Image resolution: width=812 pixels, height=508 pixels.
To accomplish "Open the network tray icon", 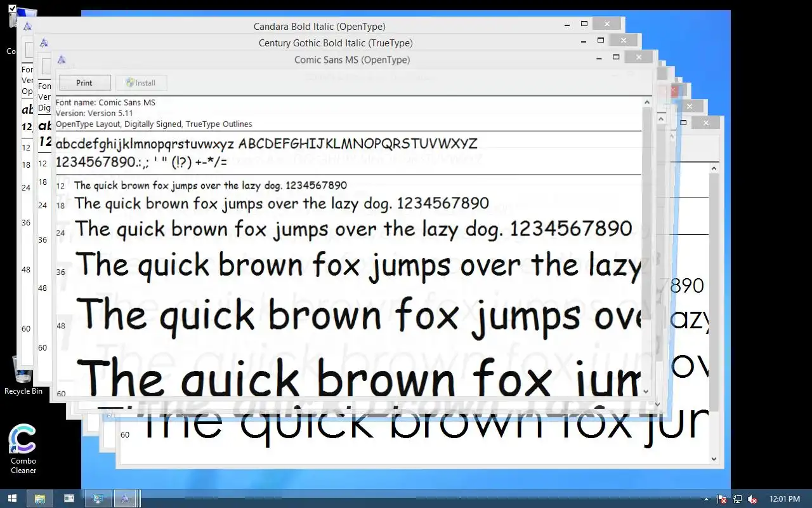I will (737, 499).
